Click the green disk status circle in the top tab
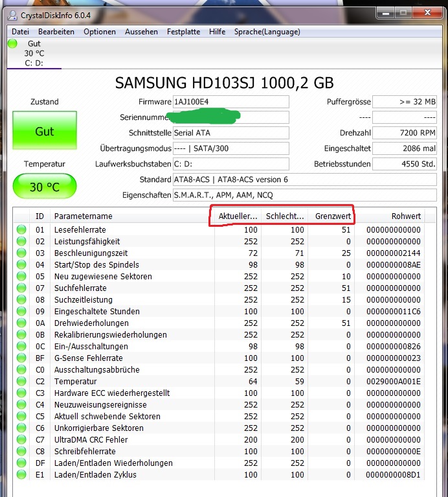The image size is (448, 497). point(13,43)
